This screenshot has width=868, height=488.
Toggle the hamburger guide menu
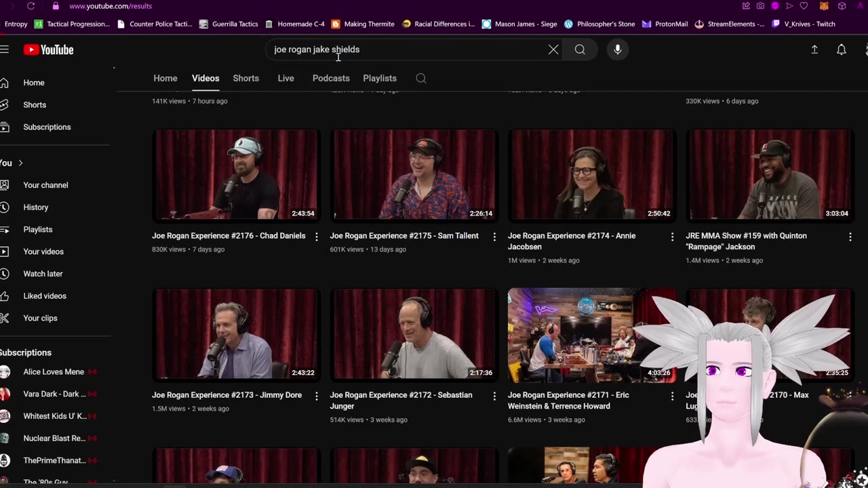(x=4, y=49)
